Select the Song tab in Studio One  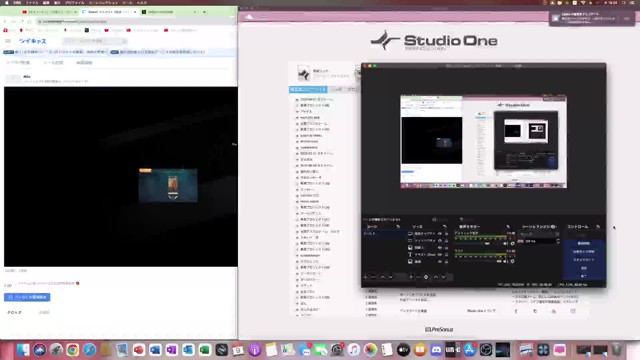tap(336, 89)
